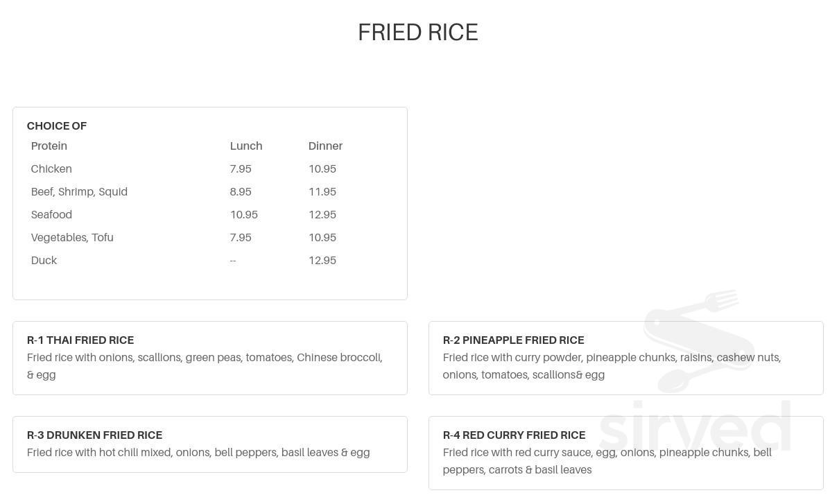The width and height of the screenshot is (830, 504).
Task: Click the Duck dinner price 12.95
Action: 322,261
